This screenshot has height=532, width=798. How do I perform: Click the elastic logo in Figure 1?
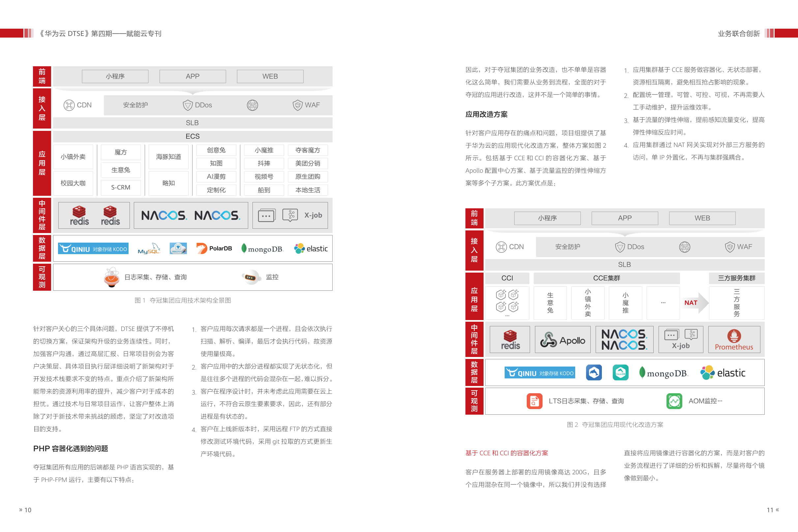coord(311,249)
